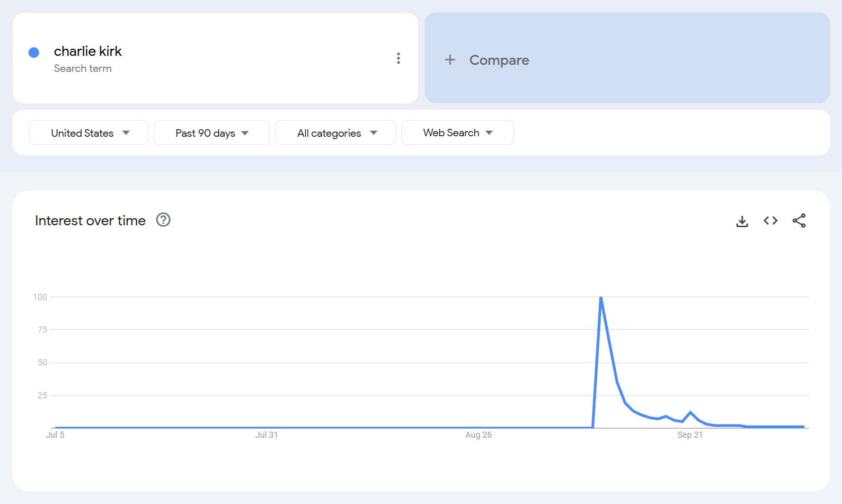Open the Interest over time help icon
This screenshot has width=842, height=504.
pos(163,220)
